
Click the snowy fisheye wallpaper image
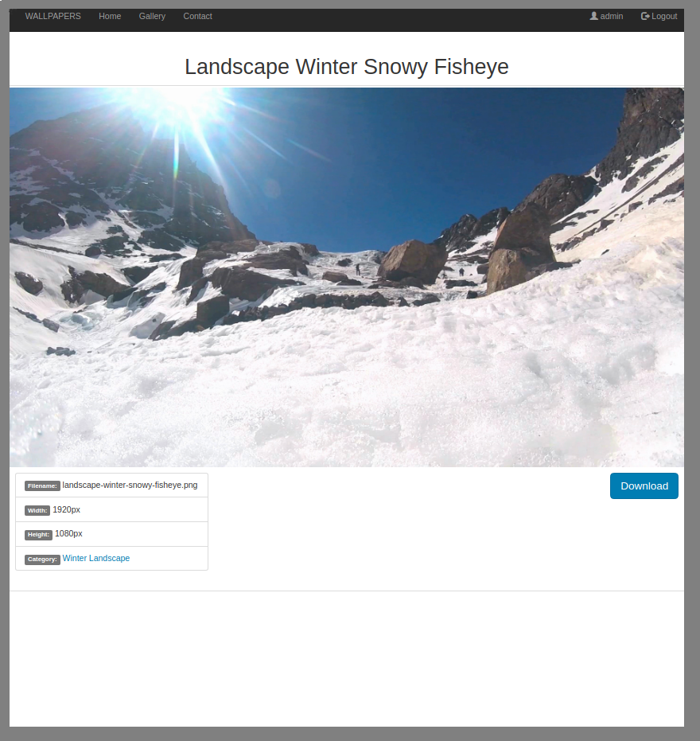tap(347, 278)
